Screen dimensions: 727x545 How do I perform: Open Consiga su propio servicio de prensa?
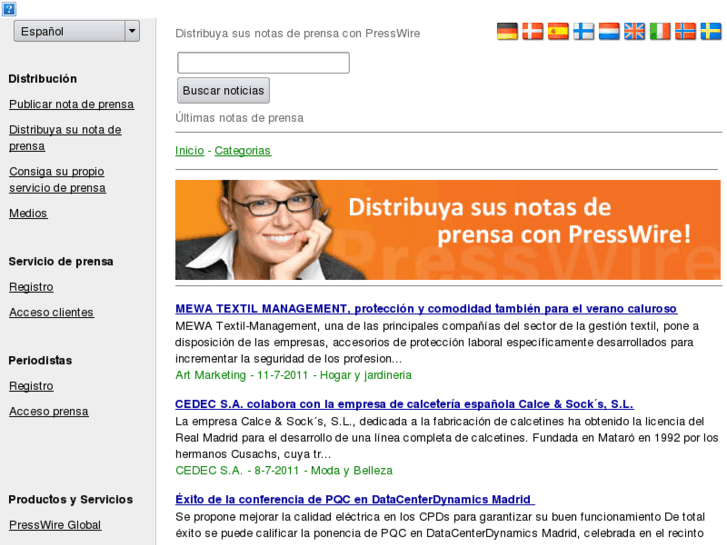click(57, 180)
